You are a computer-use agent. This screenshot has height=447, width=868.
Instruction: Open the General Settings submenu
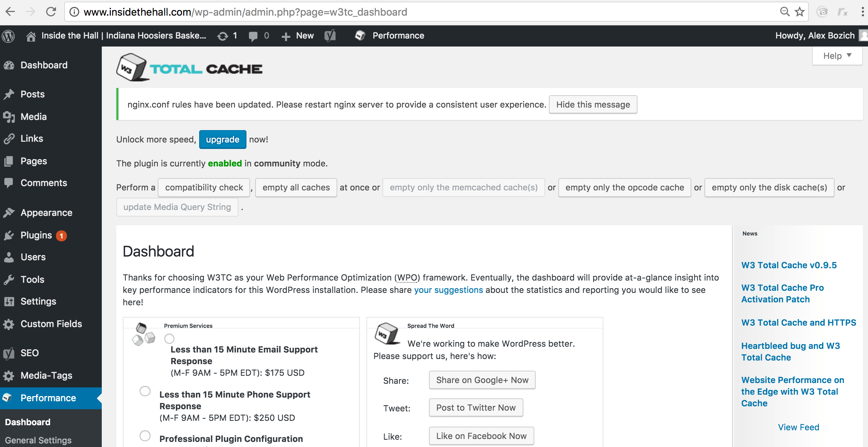click(x=38, y=440)
